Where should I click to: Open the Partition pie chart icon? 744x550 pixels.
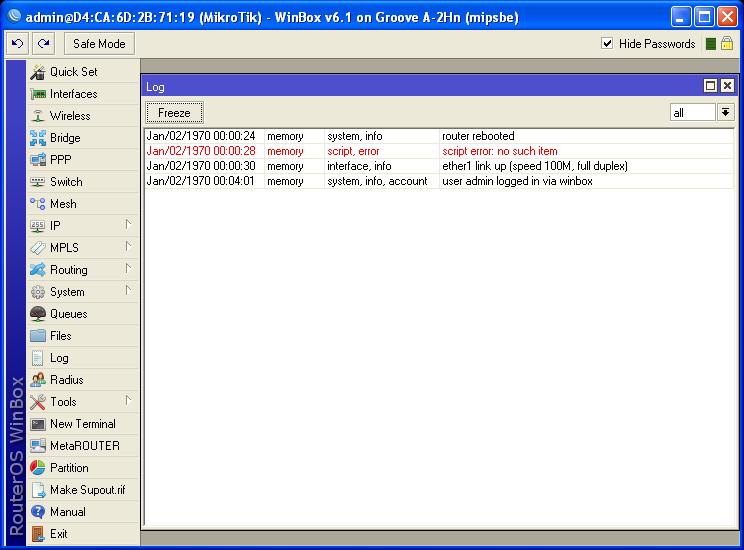tap(38, 468)
